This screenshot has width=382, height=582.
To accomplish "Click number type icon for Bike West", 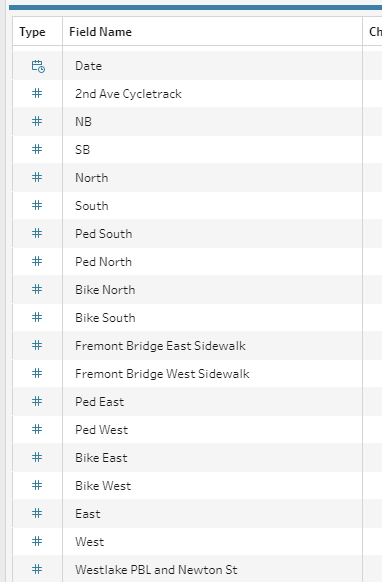I will point(37,485).
